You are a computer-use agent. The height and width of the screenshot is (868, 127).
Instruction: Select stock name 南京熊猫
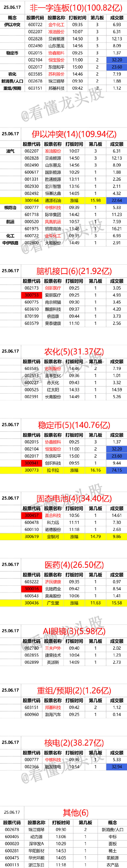[53, 302]
